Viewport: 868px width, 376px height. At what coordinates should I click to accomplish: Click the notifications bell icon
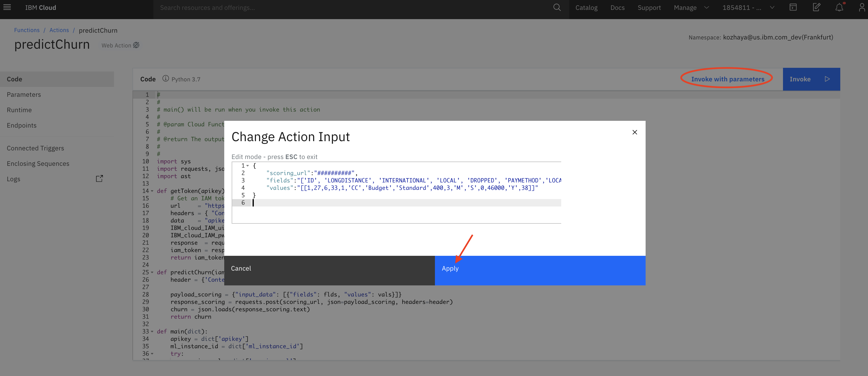(839, 8)
